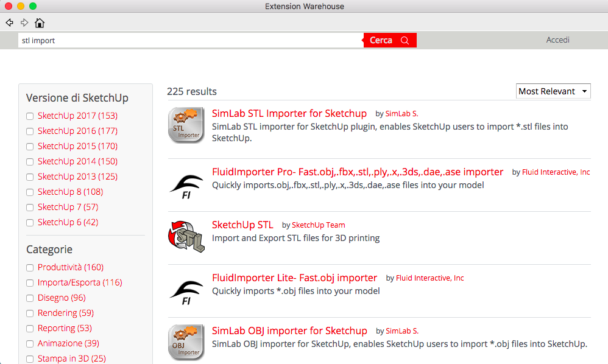Open SimLab STL Importer for Sketchup title

289,113
